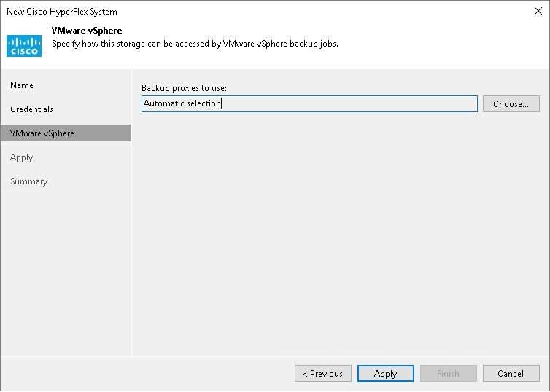550x392 pixels.
Task: Open the Choose... backup proxies dialog
Action: pyautogui.click(x=511, y=104)
